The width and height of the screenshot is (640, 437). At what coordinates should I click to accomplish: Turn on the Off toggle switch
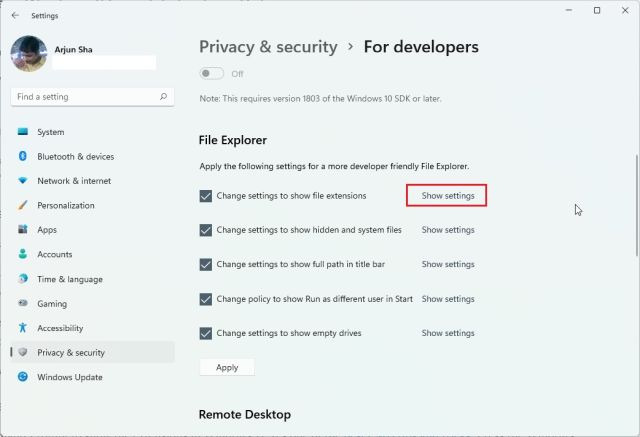click(x=211, y=73)
